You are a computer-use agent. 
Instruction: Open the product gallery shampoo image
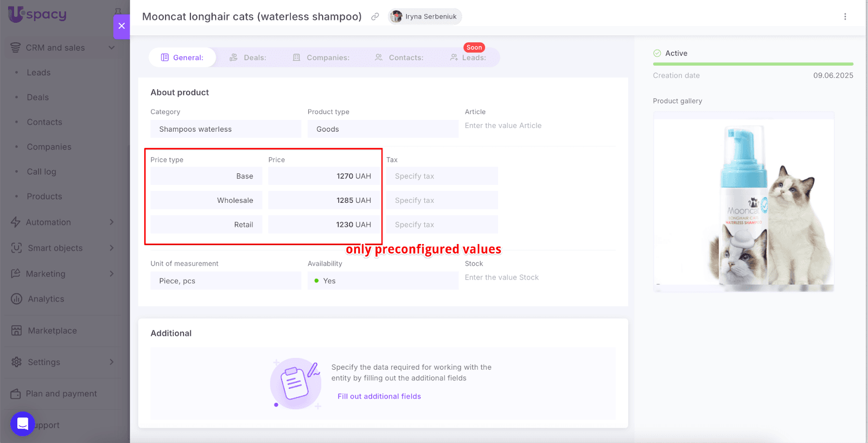click(x=743, y=202)
